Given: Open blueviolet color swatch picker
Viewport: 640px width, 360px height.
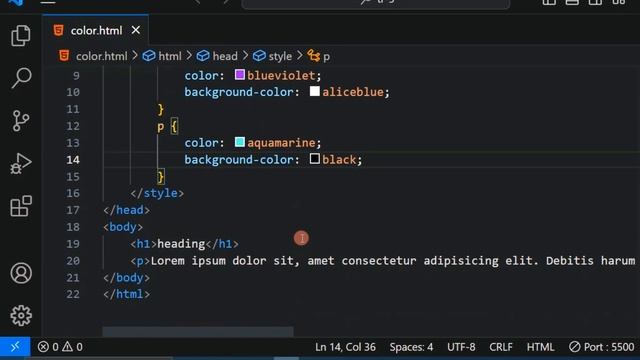Looking at the screenshot, I should pyautogui.click(x=240, y=75).
